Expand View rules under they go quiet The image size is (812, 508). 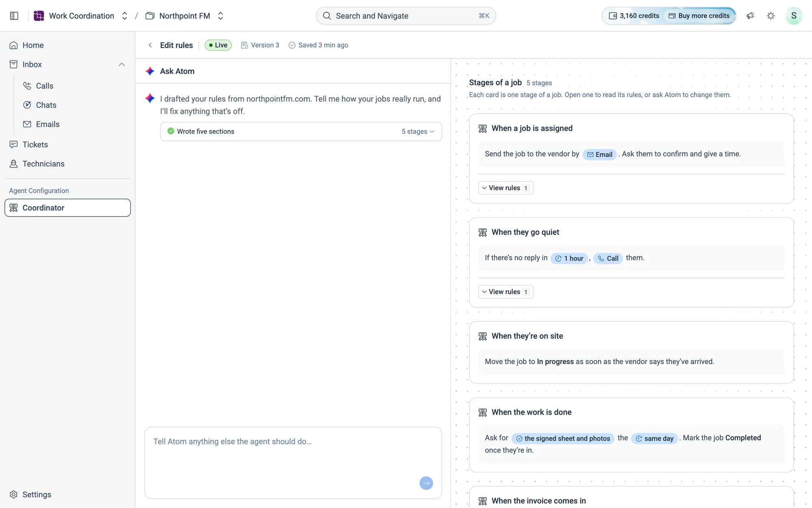coord(505,292)
